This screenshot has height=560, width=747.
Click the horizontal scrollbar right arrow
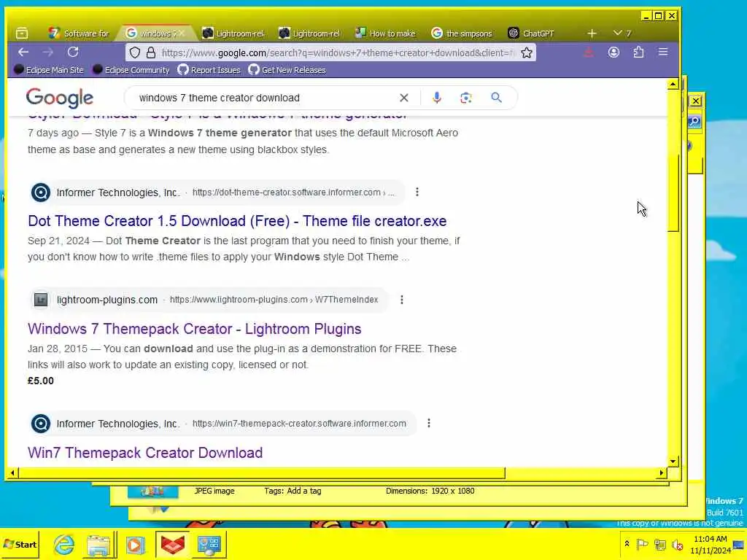661,472
